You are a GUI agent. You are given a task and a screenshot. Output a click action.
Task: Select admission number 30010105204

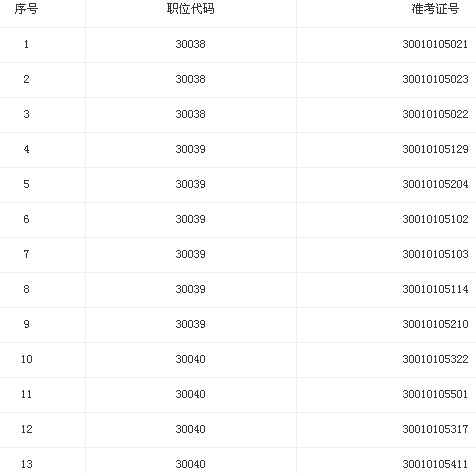[435, 184]
